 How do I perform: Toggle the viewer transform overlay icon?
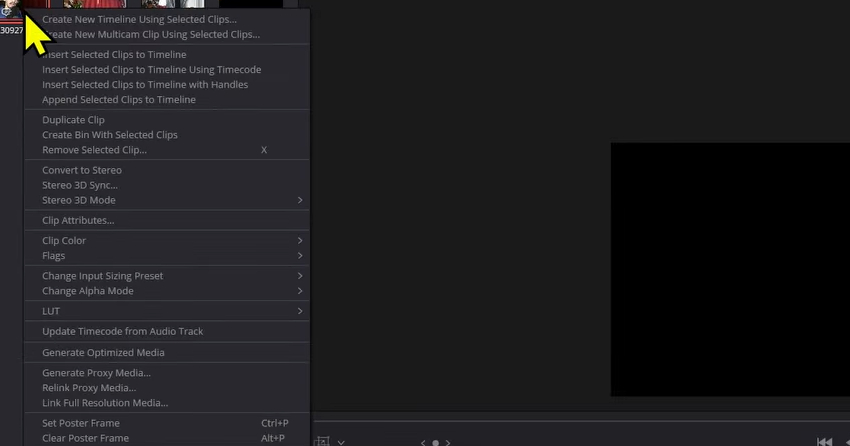[x=321, y=442]
